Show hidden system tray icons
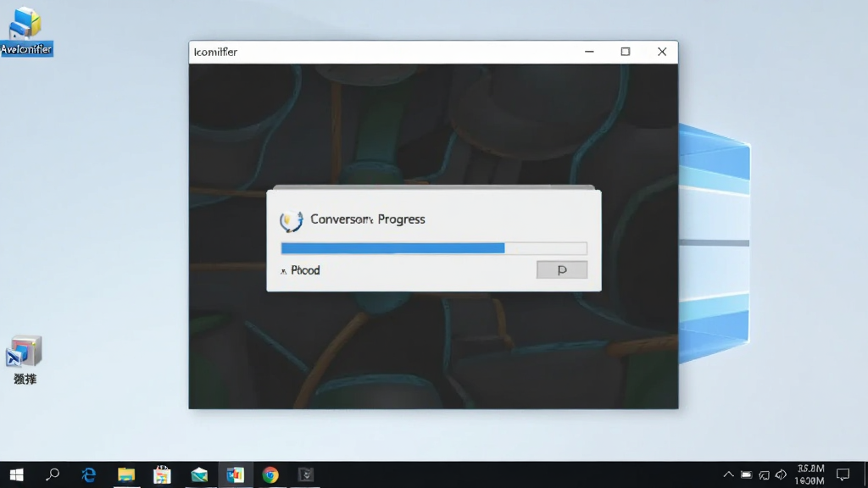This screenshot has height=488, width=868. pos(728,474)
